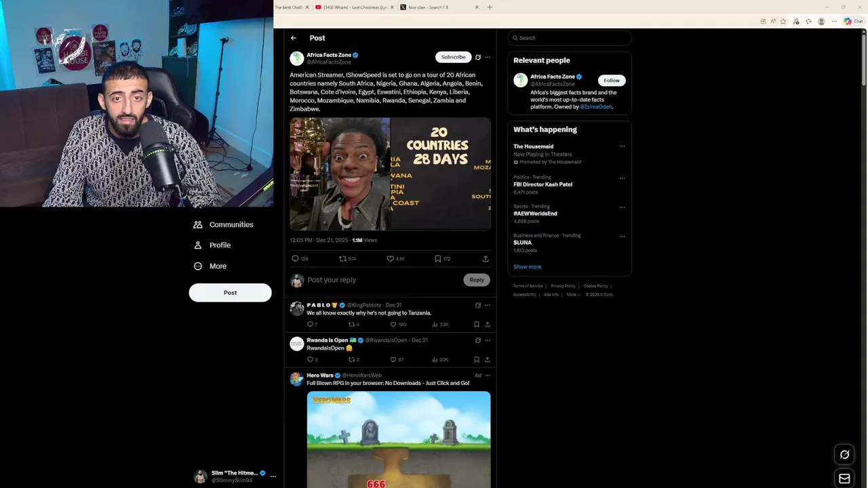This screenshot has width=868, height=488.
Task: Toggle the browser read aloud icon
Action: (773, 22)
